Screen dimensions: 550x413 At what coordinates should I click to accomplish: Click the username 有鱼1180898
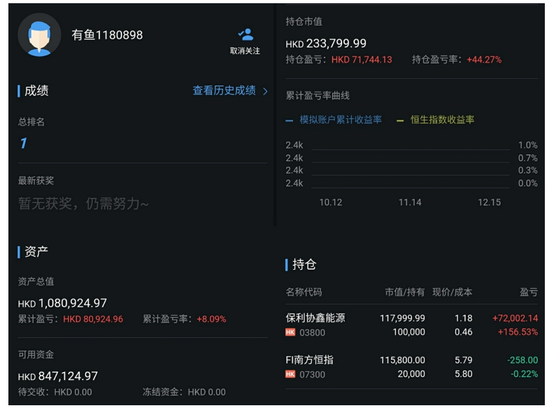(x=107, y=35)
